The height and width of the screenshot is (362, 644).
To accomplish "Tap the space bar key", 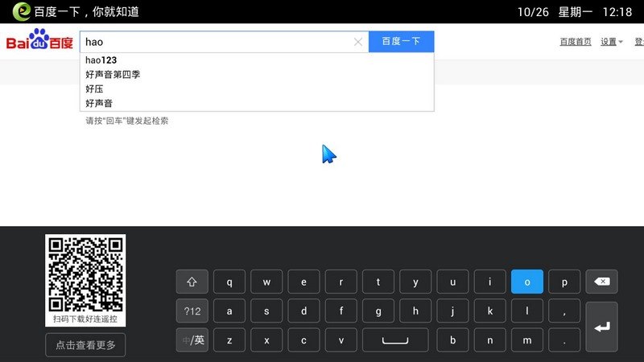I will [x=395, y=340].
